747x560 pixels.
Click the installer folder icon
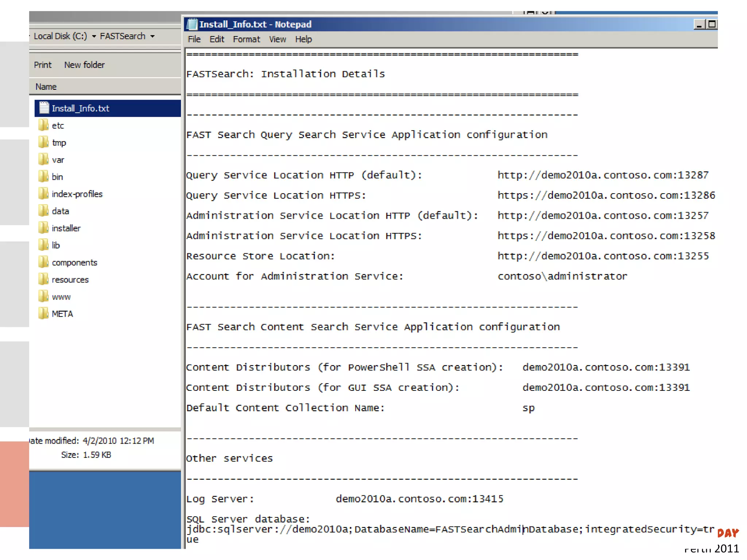pyautogui.click(x=43, y=228)
